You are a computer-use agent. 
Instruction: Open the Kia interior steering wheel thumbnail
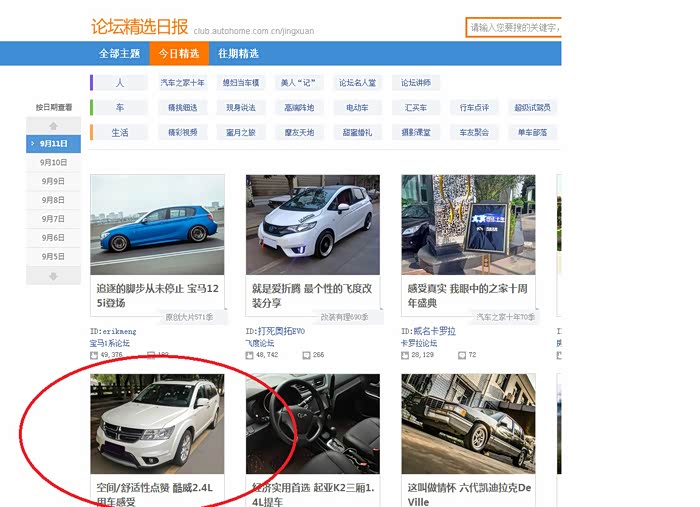click(312, 424)
